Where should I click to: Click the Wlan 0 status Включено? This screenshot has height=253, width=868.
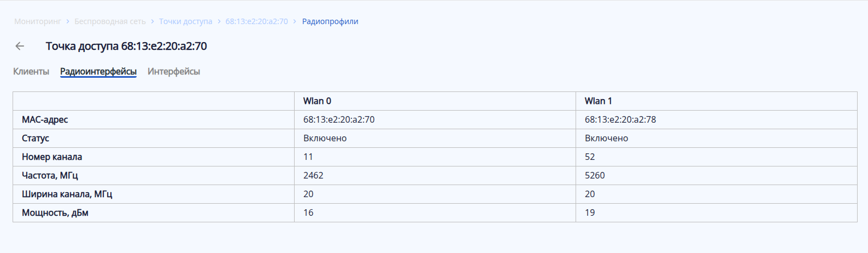click(x=325, y=138)
